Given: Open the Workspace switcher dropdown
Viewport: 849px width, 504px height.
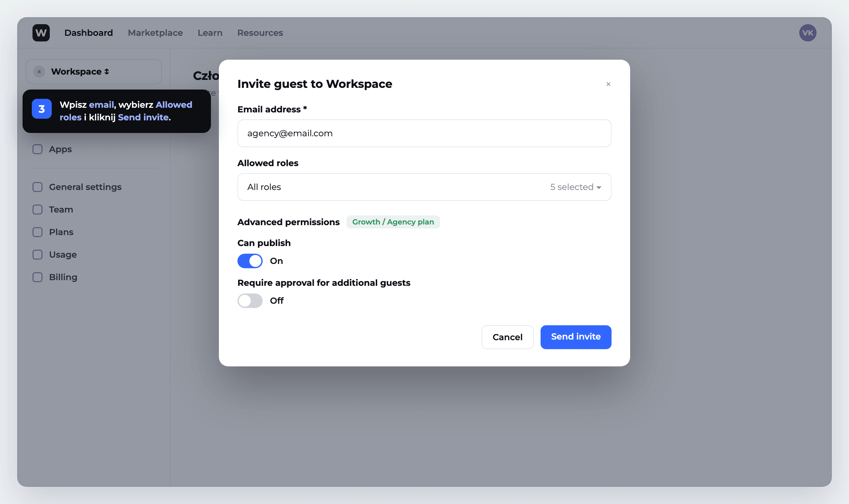Looking at the screenshot, I should point(94,72).
